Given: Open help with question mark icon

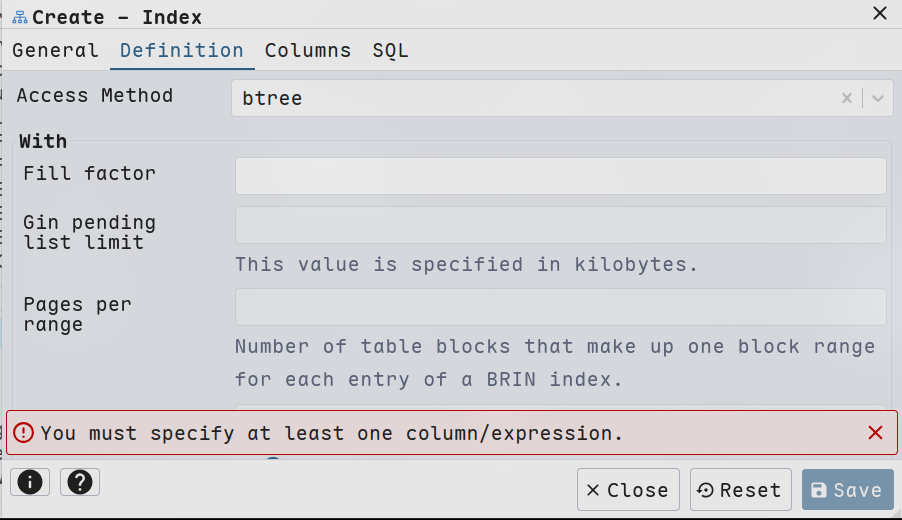Looking at the screenshot, I should coord(80,482).
